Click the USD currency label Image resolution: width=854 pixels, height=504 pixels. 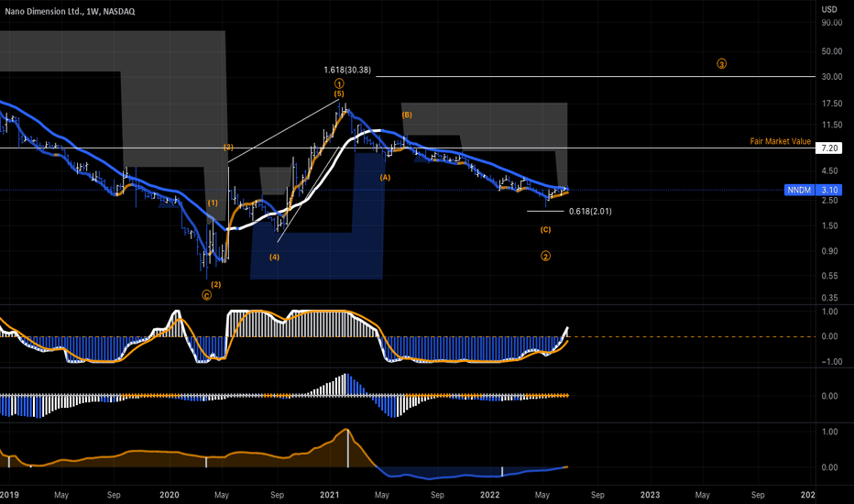tap(829, 9)
